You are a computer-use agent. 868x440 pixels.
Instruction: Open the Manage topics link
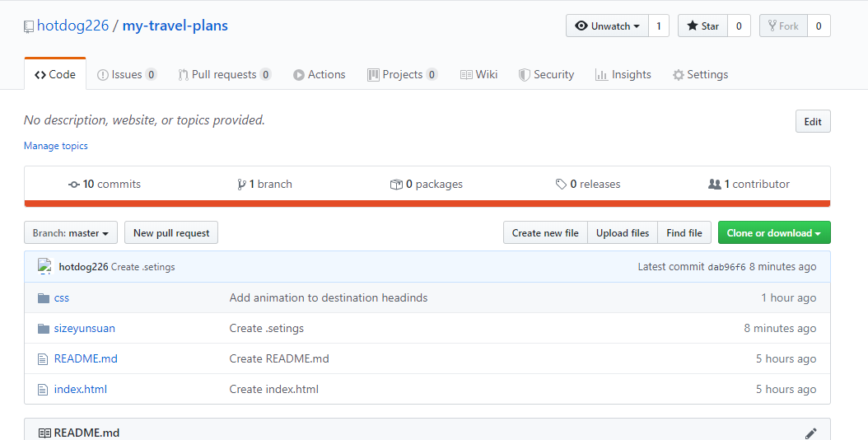[x=56, y=146]
